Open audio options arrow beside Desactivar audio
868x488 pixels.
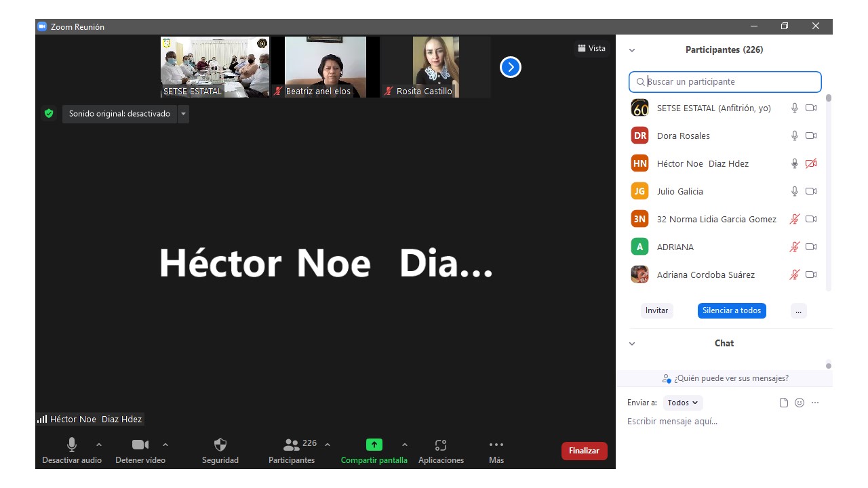(x=99, y=445)
